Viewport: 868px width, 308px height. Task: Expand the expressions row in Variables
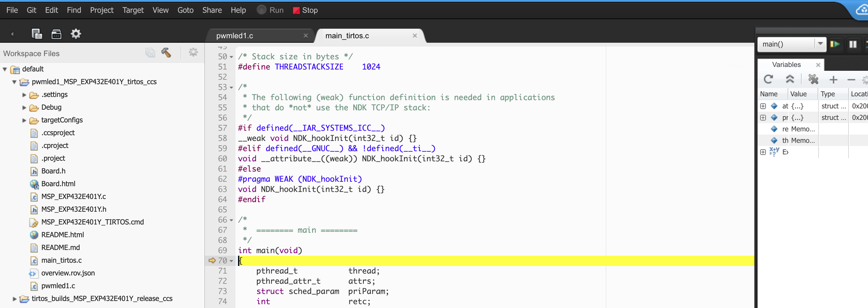(763, 152)
